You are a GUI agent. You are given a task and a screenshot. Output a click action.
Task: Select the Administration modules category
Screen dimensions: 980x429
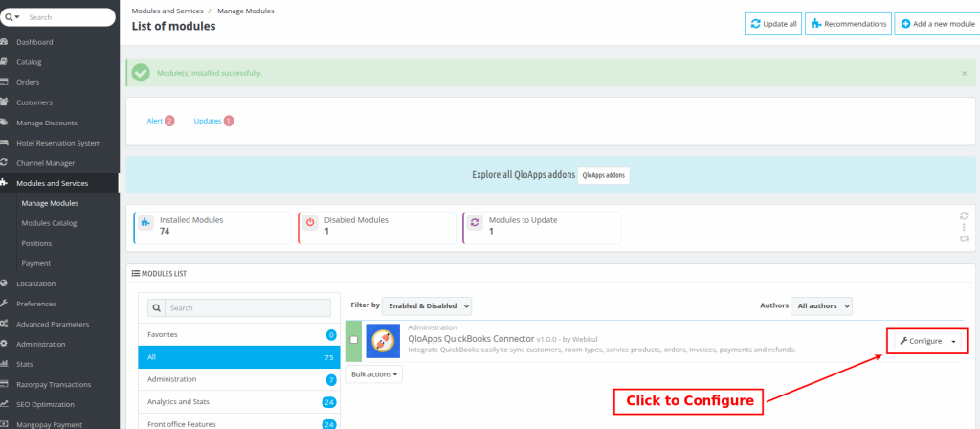239,379
